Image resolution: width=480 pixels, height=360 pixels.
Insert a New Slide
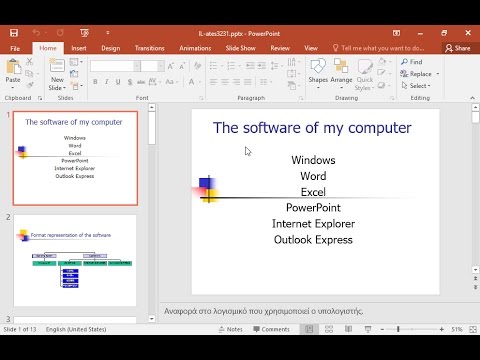click(57, 74)
